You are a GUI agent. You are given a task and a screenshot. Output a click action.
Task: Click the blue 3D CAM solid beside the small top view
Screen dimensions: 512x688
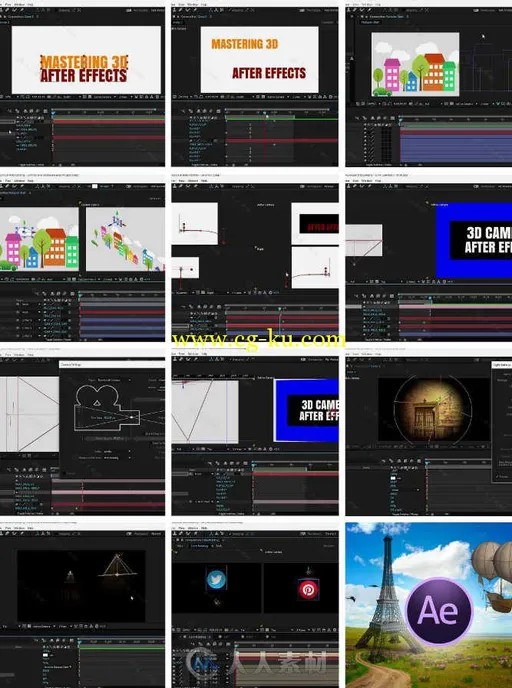coord(474,240)
